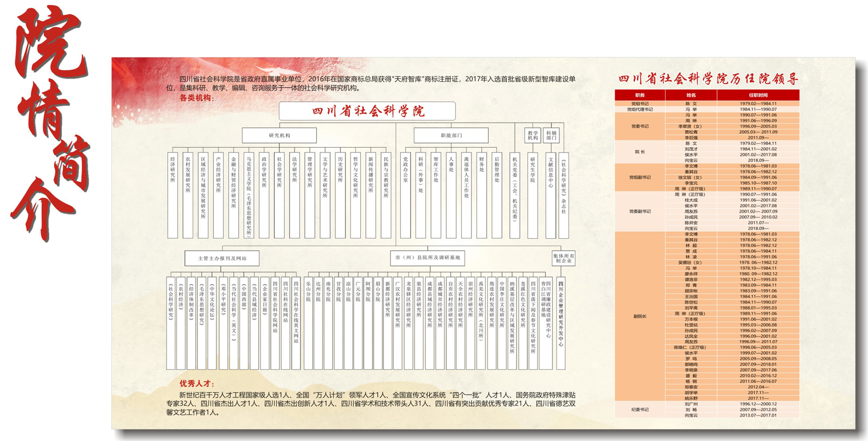Screen dimensions: 868x441
Task: Select the 《中华文化论坛》 column
Action: click(x=212, y=323)
